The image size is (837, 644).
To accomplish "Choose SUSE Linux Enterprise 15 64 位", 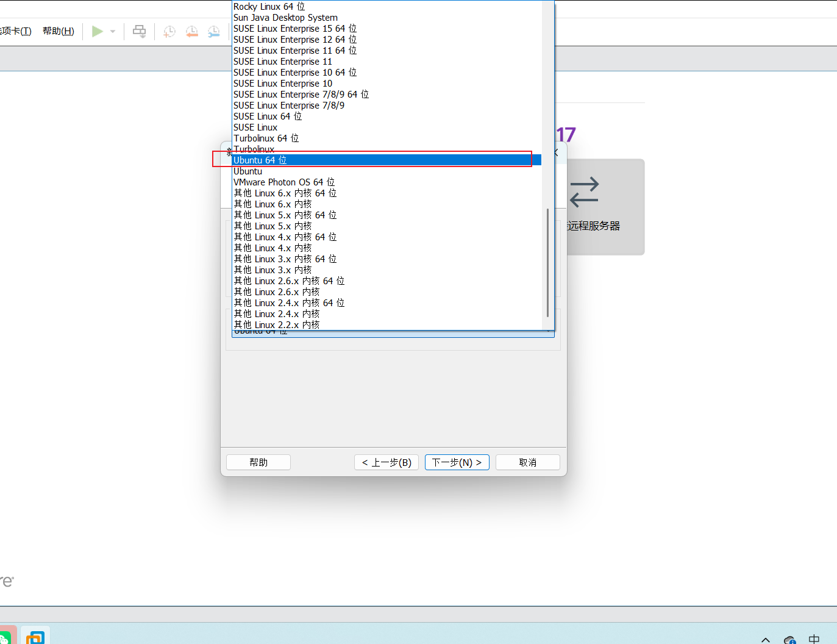I will pos(386,29).
